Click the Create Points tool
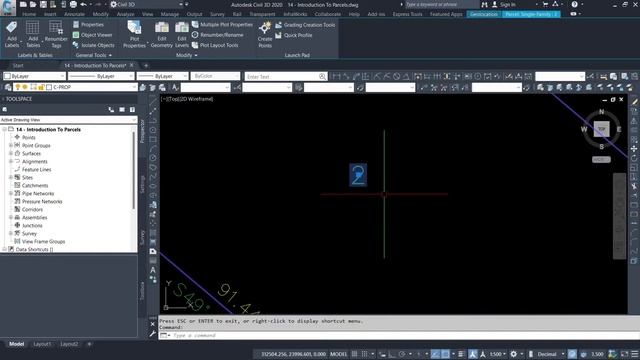Viewport: 640px width, 360px height. [265, 34]
